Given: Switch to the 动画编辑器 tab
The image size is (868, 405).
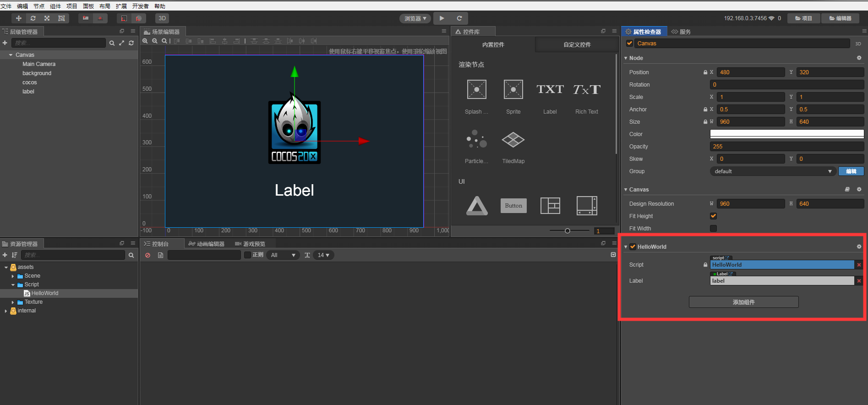Looking at the screenshot, I should tap(207, 244).
